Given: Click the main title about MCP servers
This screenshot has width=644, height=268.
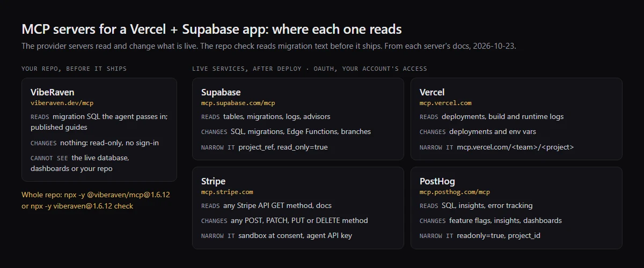Looking at the screenshot, I should coord(211,29).
